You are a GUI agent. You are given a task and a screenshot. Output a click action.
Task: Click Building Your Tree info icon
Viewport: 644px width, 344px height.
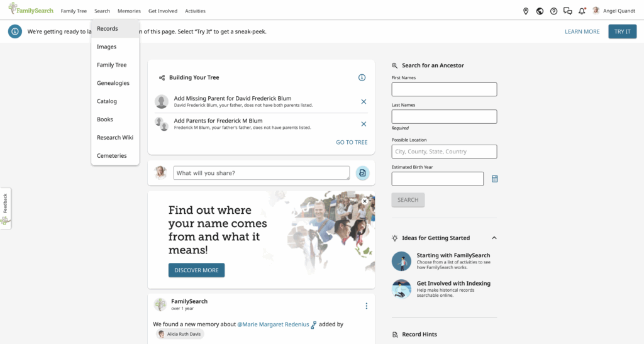(x=362, y=77)
